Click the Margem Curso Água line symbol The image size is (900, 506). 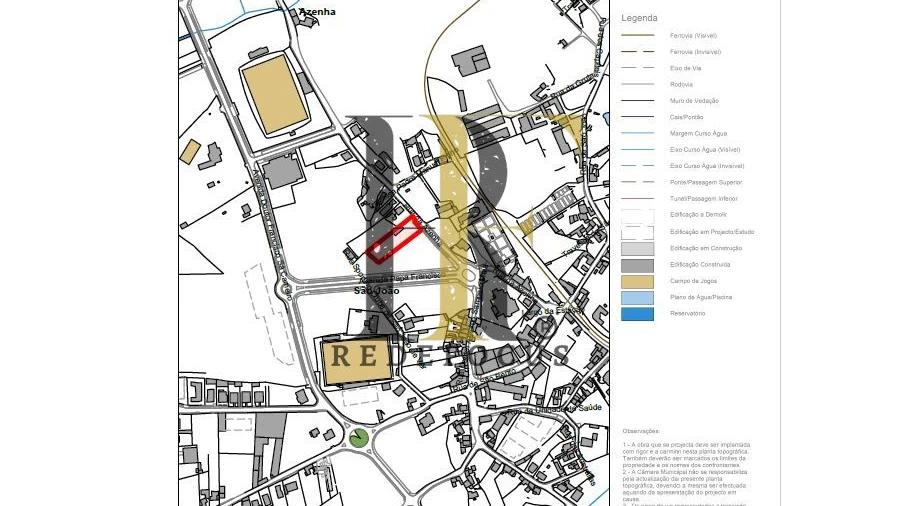click(637, 133)
